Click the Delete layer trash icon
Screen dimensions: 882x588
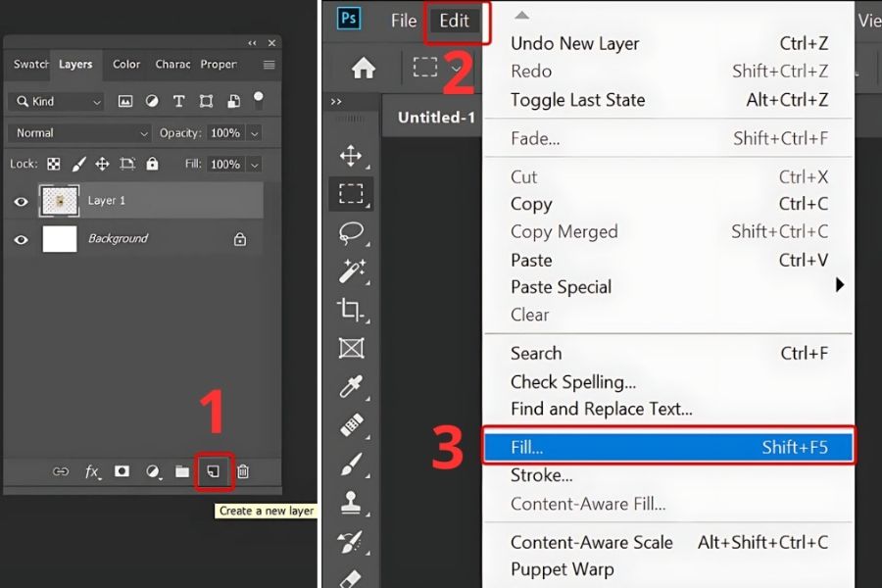click(243, 472)
